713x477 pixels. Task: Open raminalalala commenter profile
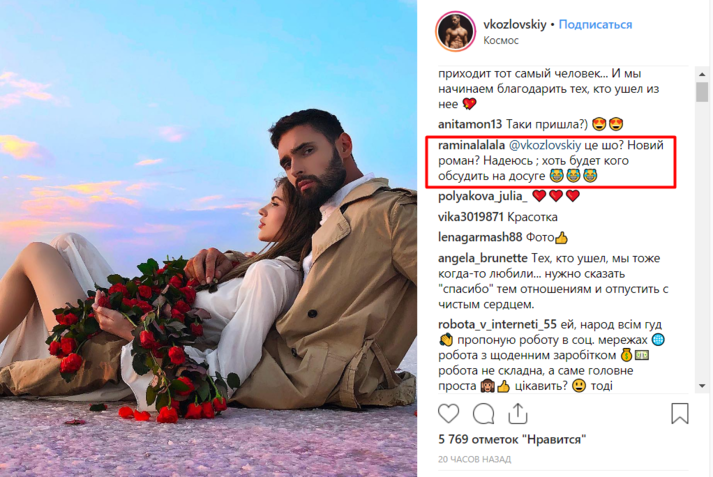[471, 145]
